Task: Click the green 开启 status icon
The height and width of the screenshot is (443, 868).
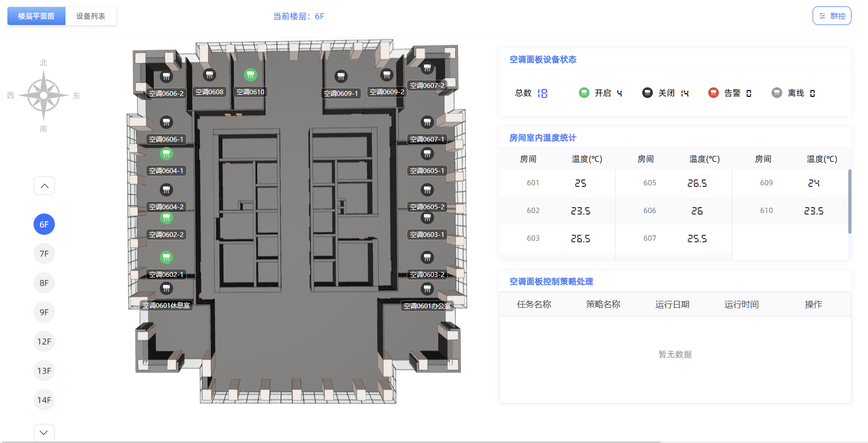Action: coord(584,93)
